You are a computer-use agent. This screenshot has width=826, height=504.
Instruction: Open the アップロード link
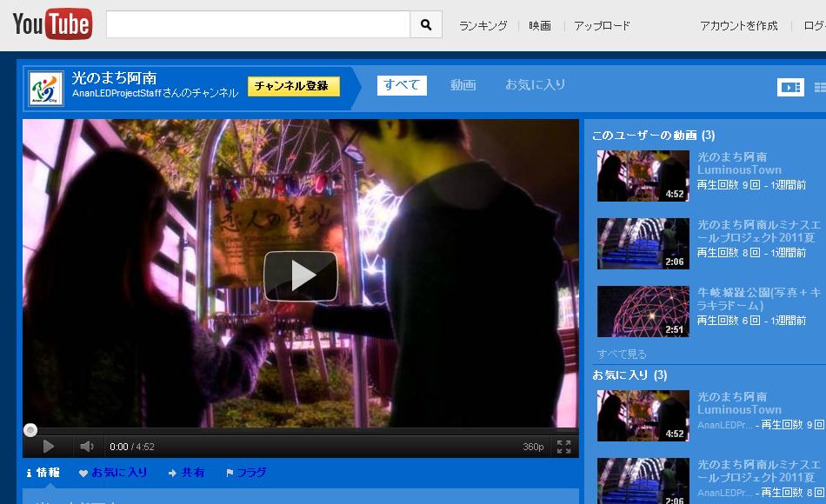click(602, 26)
